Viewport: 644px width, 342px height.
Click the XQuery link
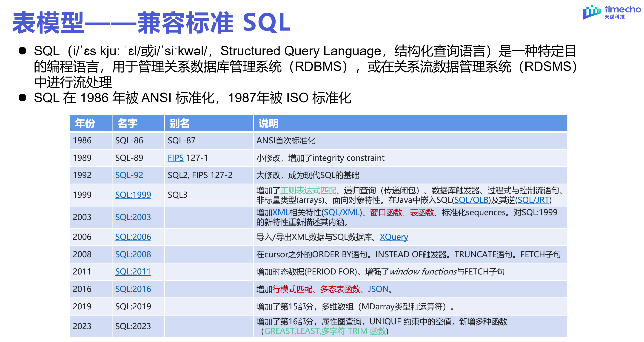[394, 237]
